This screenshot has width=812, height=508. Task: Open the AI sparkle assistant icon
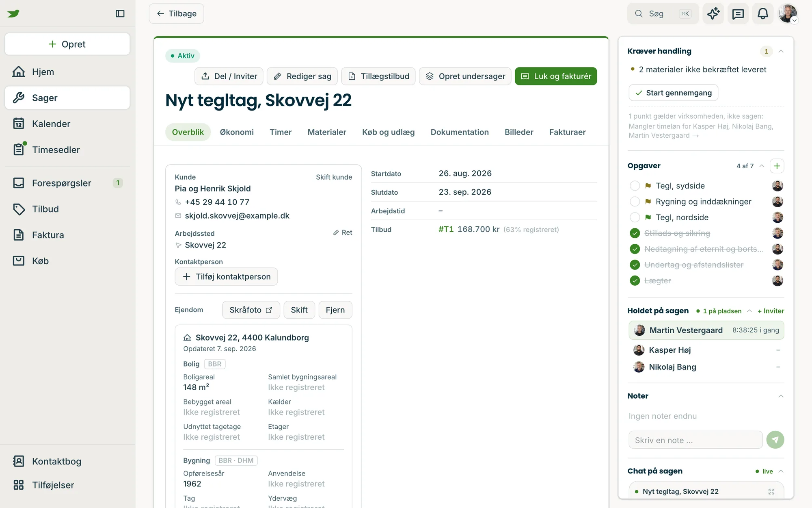(x=713, y=13)
